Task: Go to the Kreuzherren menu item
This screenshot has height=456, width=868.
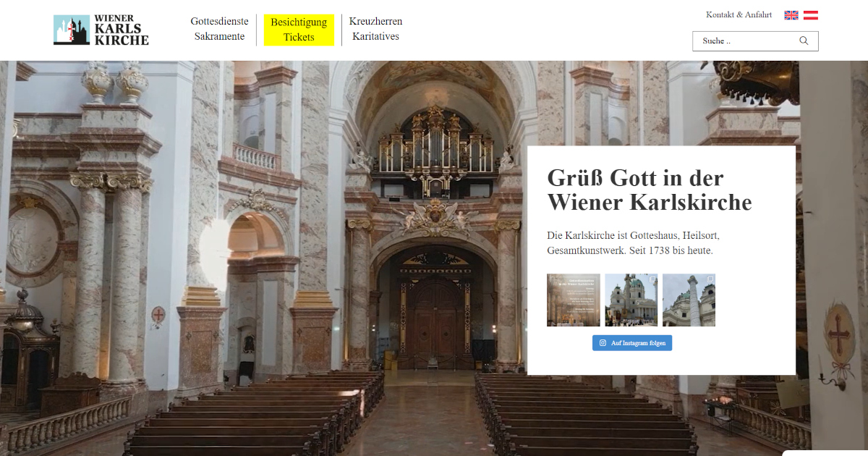Action: coord(375,22)
